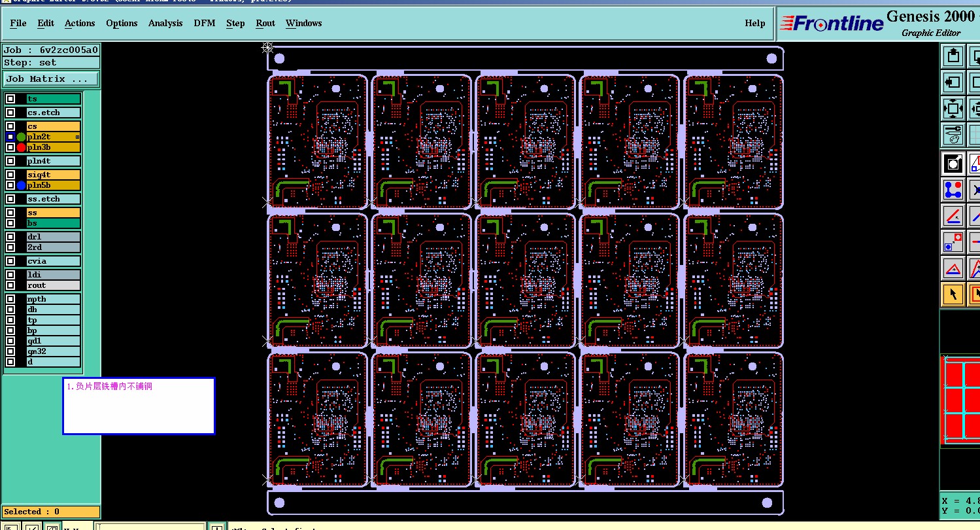980x530 pixels.
Task: Click the four-arrow fit view icon
Action: (953, 108)
